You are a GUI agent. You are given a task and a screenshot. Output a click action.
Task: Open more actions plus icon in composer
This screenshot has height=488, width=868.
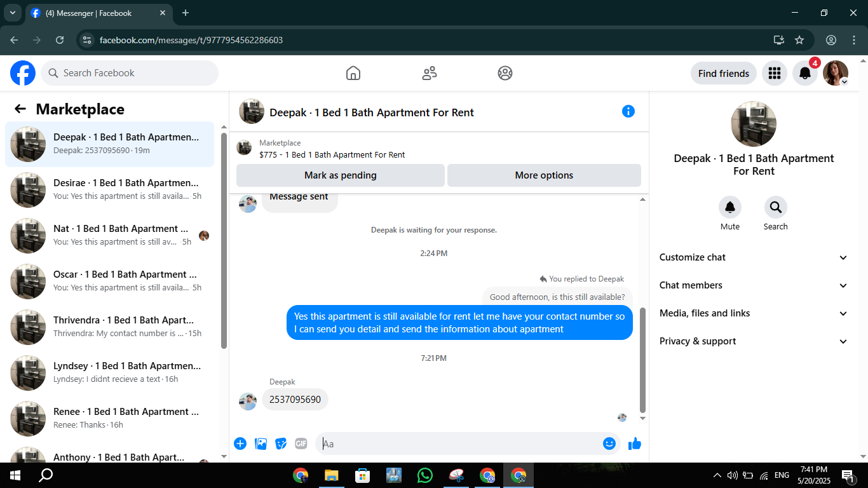point(240,444)
